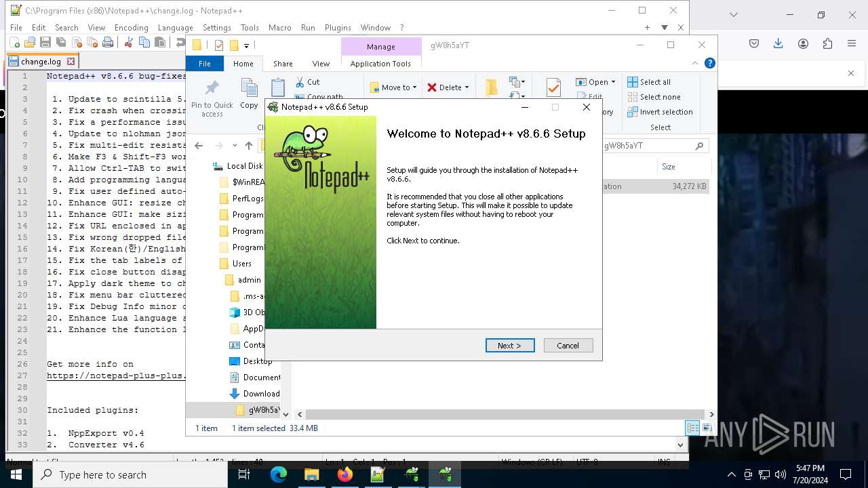Click the Save icon in Notepad++ toolbar
Image resolution: width=868 pixels, height=488 pixels.
click(x=45, y=42)
